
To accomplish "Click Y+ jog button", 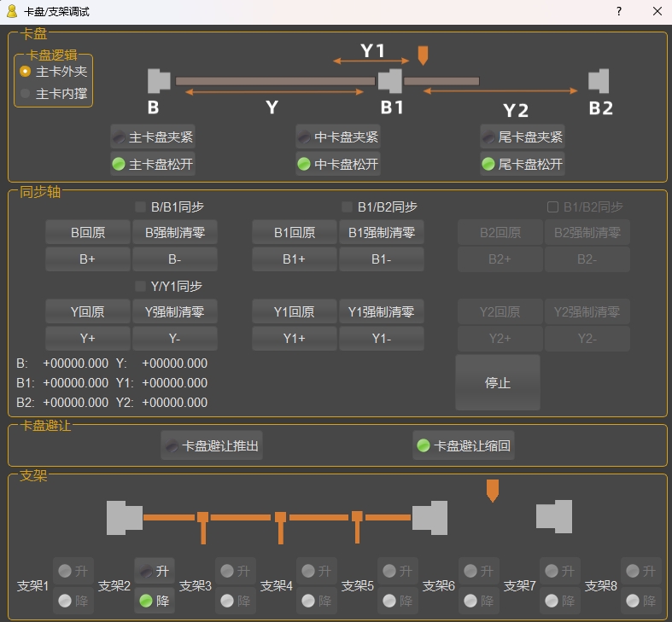I will tap(88, 339).
